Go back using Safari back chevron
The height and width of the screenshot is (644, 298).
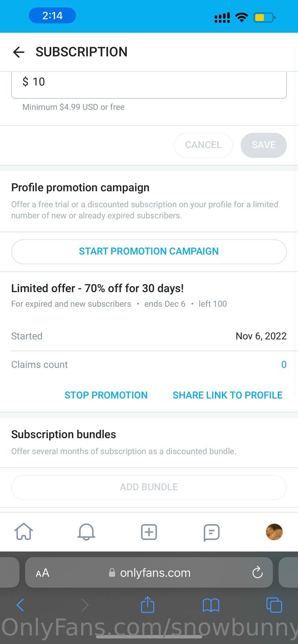tap(20, 605)
